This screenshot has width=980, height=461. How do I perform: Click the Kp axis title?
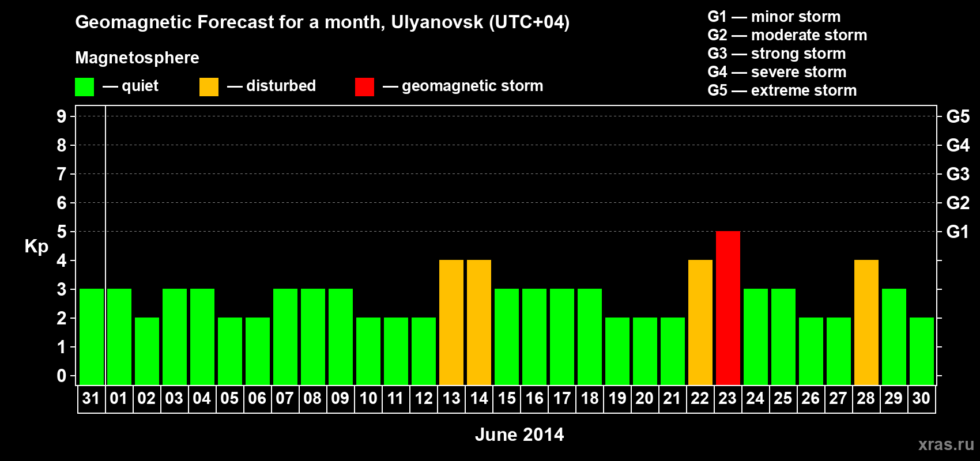click(36, 247)
